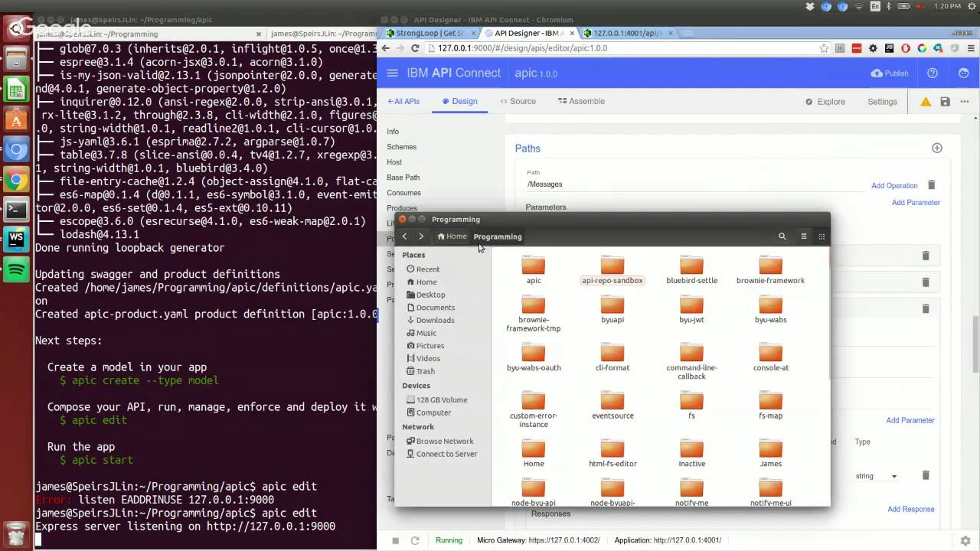Jump to Consumes section in sidebar
The width and height of the screenshot is (980, 551).
point(403,193)
